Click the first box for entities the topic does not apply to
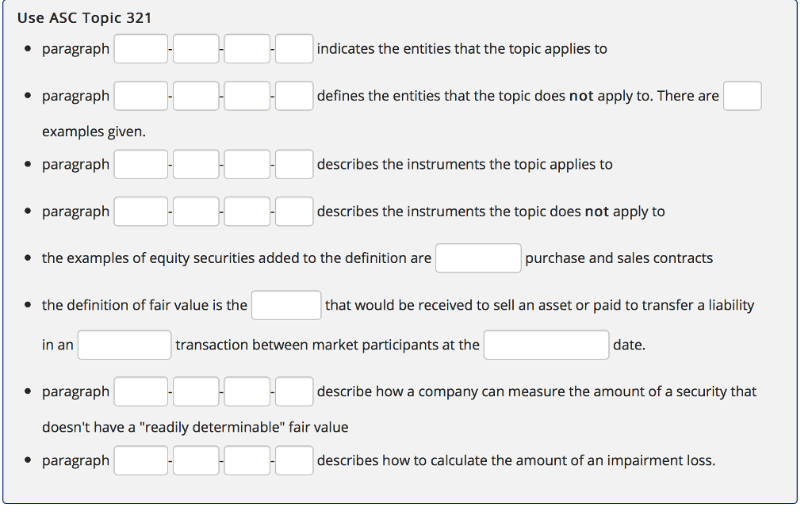This screenshot has width=812, height=515. (x=140, y=95)
